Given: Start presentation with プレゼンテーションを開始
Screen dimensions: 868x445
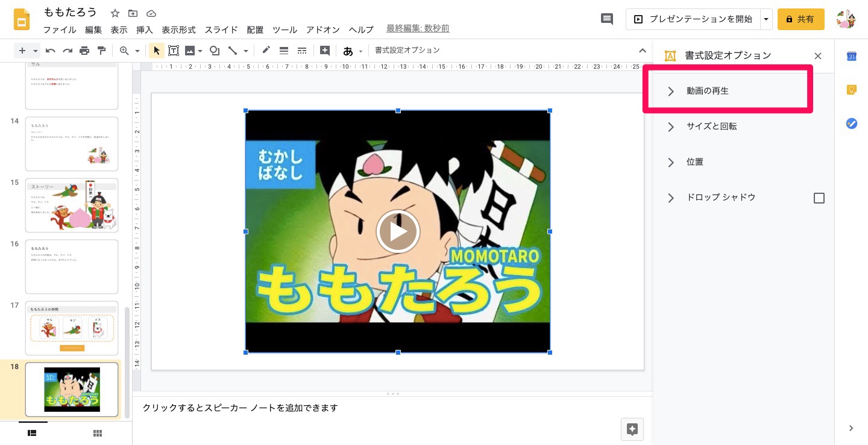Looking at the screenshot, I should point(693,19).
